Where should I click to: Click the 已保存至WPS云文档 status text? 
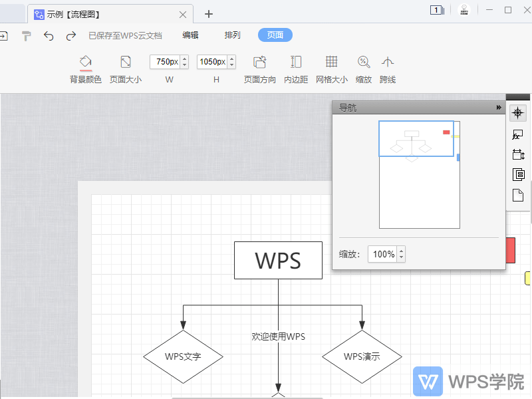pyautogui.click(x=125, y=36)
